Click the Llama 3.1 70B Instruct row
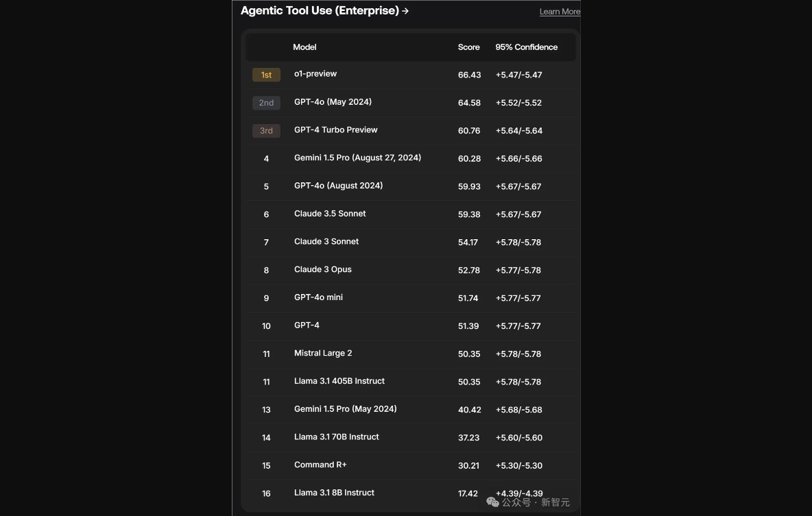Screen dimensions: 812x516 point(336,437)
